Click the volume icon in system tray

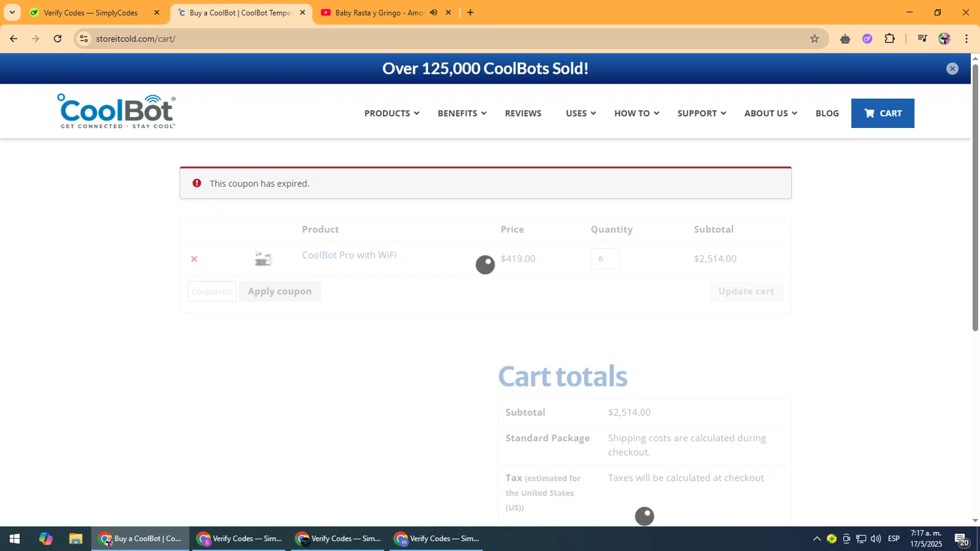pyautogui.click(x=875, y=539)
